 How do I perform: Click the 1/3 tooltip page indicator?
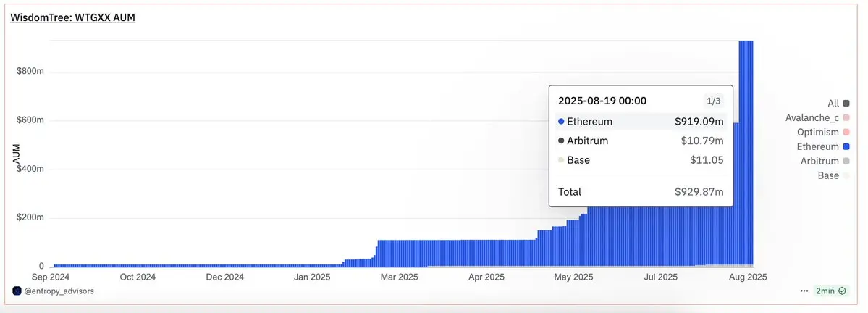(x=714, y=101)
